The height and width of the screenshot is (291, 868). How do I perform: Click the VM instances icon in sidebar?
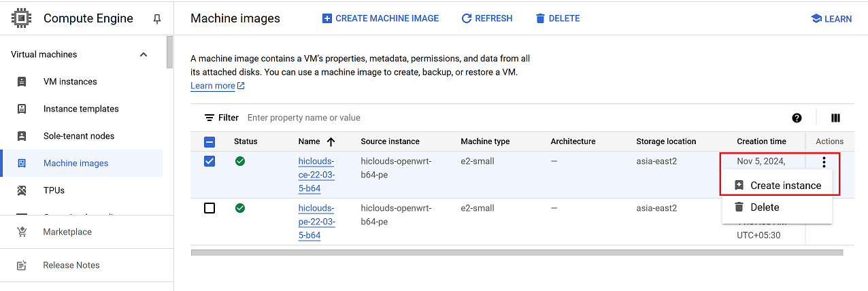point(22,82)
